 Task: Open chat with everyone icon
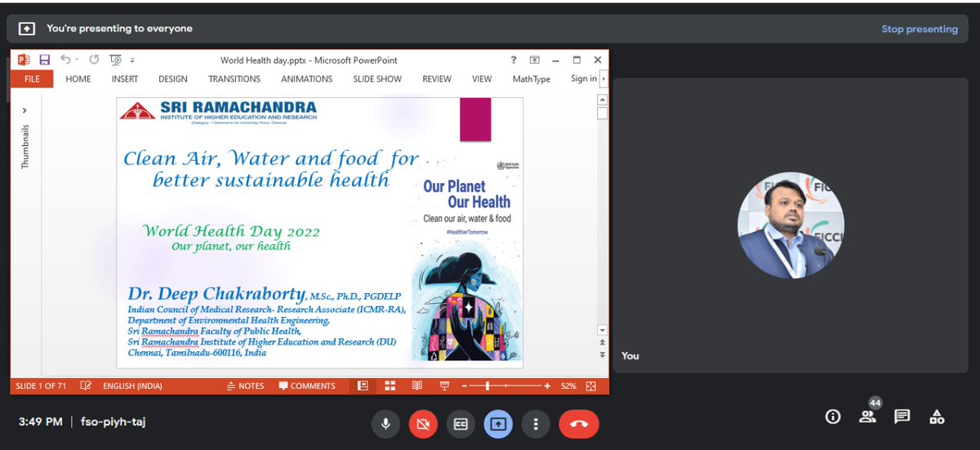902,417
